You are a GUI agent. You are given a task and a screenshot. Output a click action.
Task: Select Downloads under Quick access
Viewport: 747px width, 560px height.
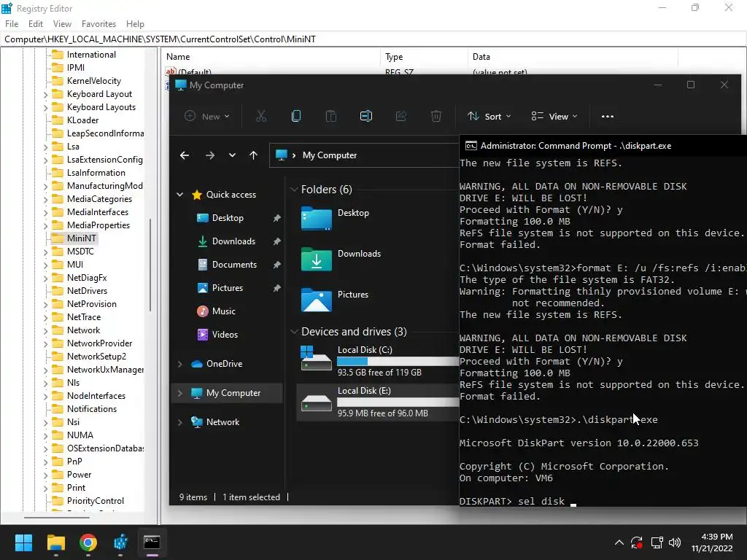click(x=233, y=241)
